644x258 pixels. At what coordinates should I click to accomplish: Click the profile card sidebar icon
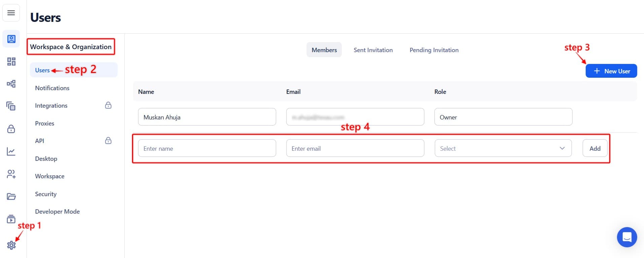[x=11, y=39]
